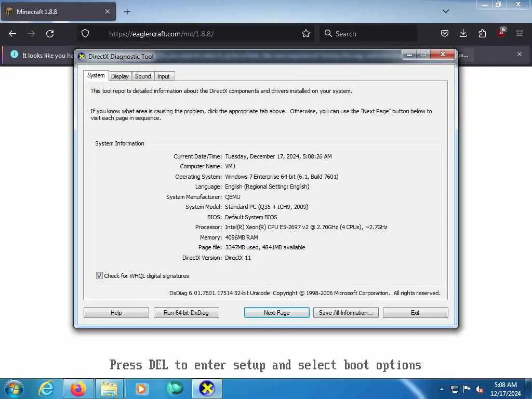Click the DxDiag taskbar icon
The width and height of the screenshot is (532, 399).
point(207,389)
